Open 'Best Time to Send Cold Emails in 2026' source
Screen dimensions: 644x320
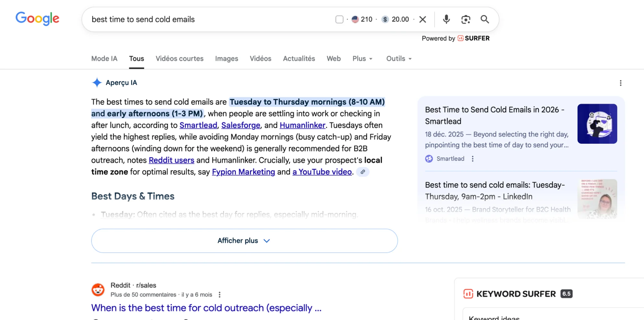pos(495,115)
